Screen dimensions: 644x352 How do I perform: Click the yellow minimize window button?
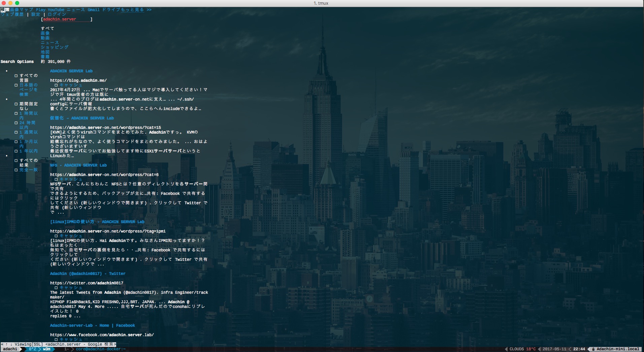[x=10, y=3]
